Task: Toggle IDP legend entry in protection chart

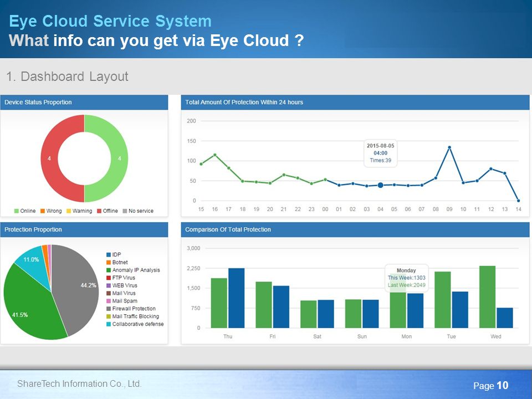Action: click(114, 254)
